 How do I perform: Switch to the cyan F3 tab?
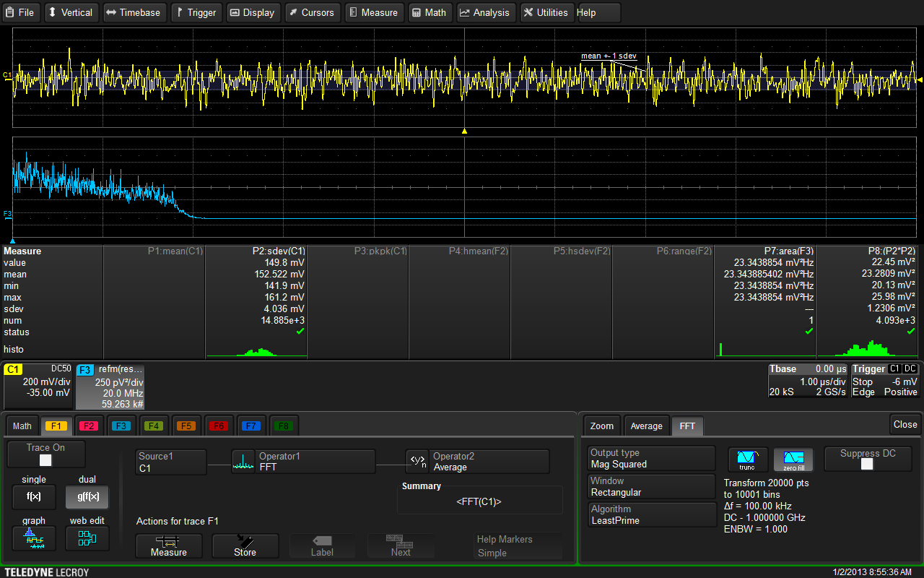click(121, 426)
